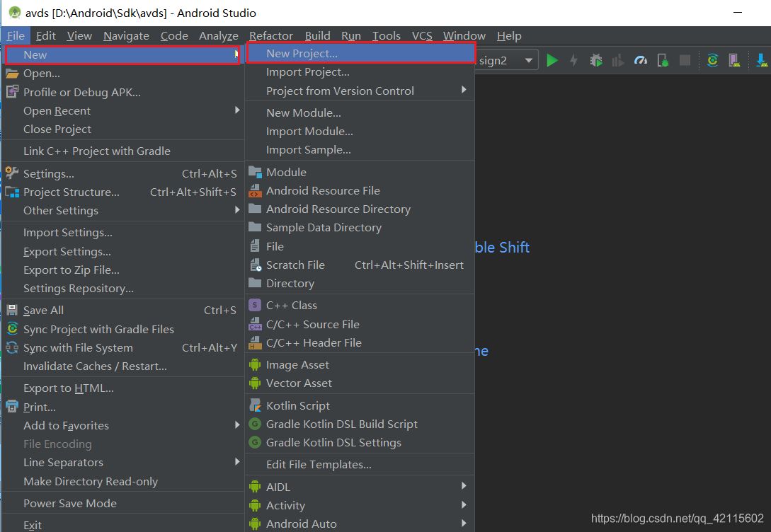Select New Project... from the submenu
The height and width of the screenshot is (532, 771).
tap(360, 54)
